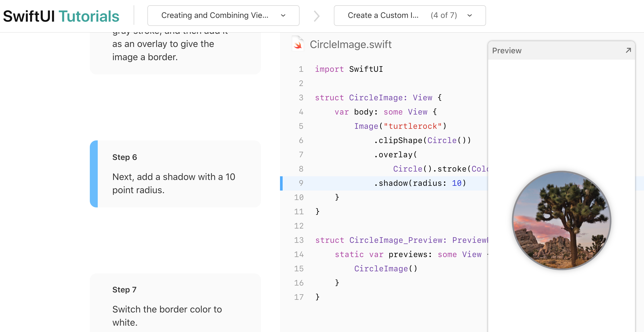Select the Step 7 instruction card
Viewport: 644px width, 332px height.
coord(175,303)
